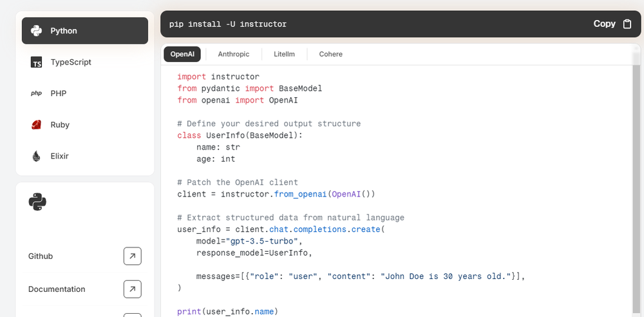Select the TypeScript language option
Image resolution: width=644 pixels, height=317 pixels.
(85, 62)
